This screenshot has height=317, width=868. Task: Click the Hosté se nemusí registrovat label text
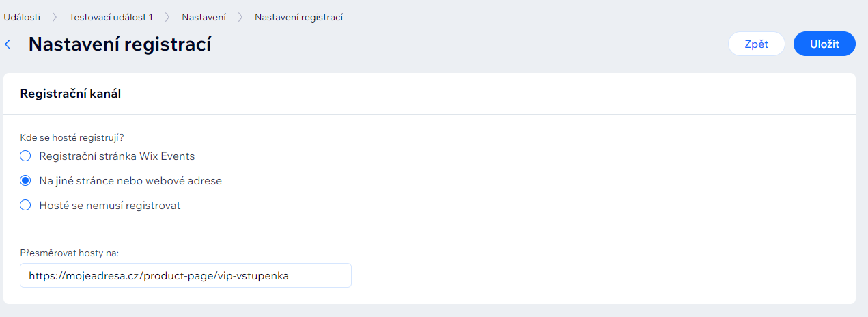tap(110, 205)
